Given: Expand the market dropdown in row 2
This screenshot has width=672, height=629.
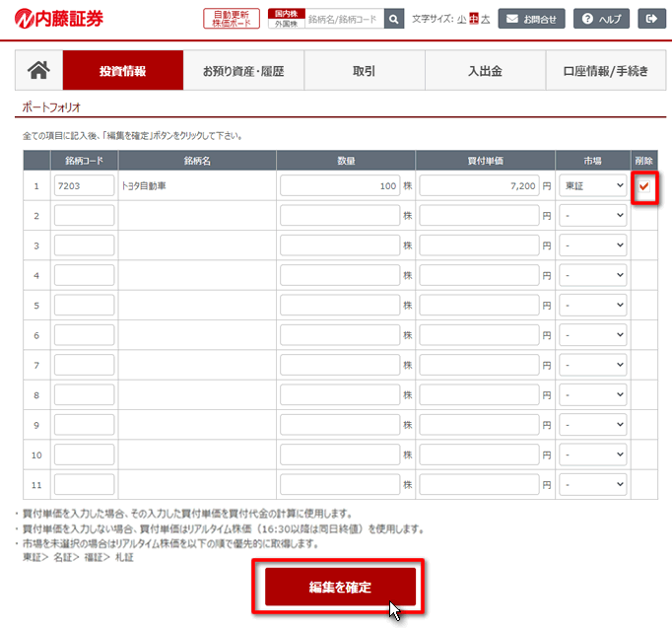Looking at the screenshot, I should (593, 215).
